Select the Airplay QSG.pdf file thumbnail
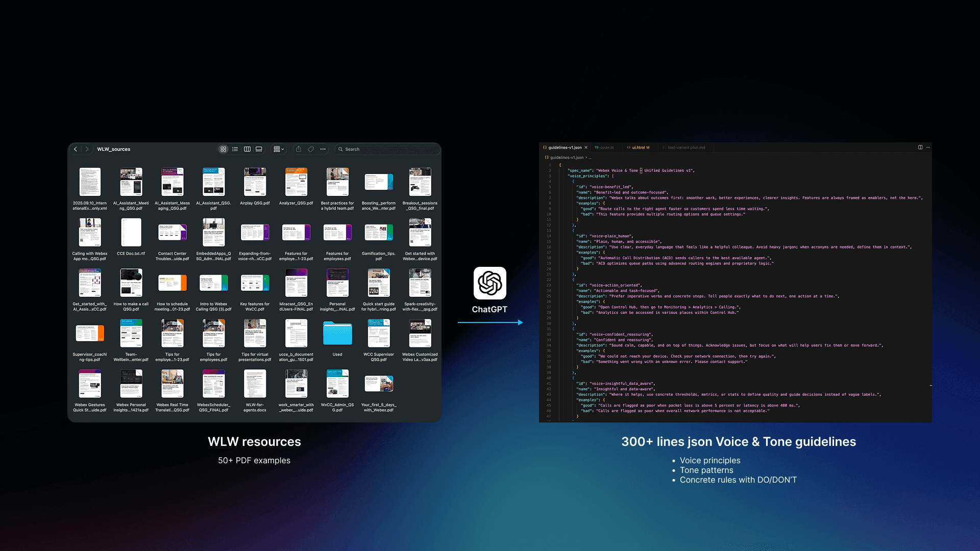The image size is (980, 551). 255,182
